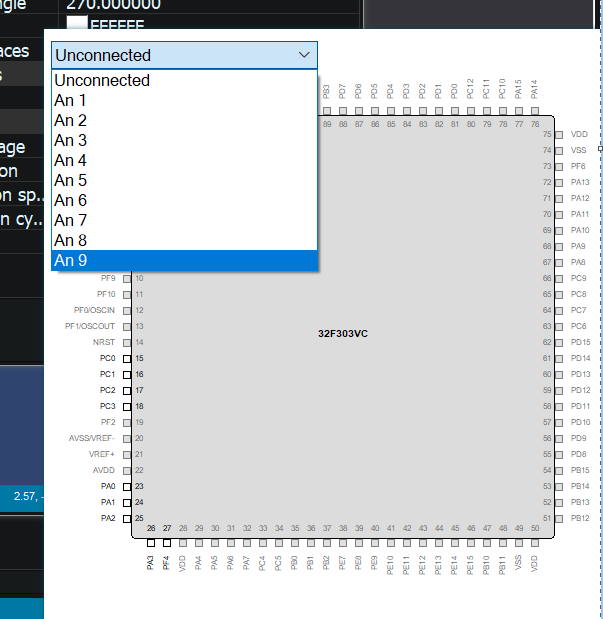Click pin 19 PF2 square

click(x=127, y=423)
